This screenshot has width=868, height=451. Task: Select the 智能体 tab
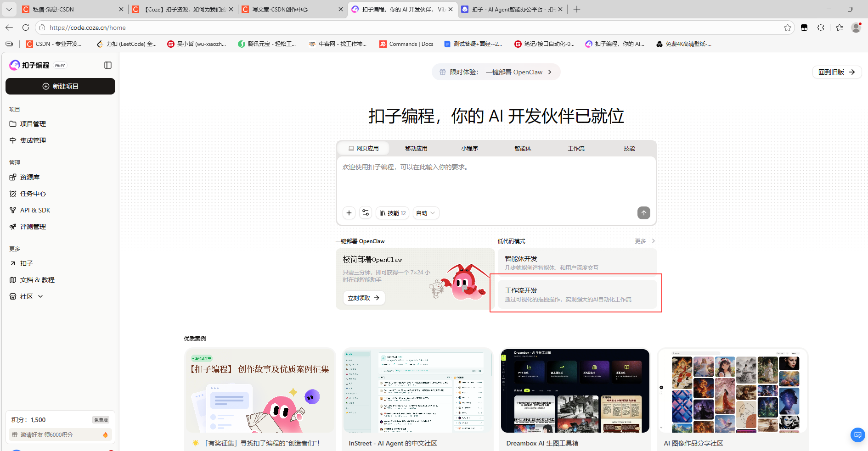point(523,148)
